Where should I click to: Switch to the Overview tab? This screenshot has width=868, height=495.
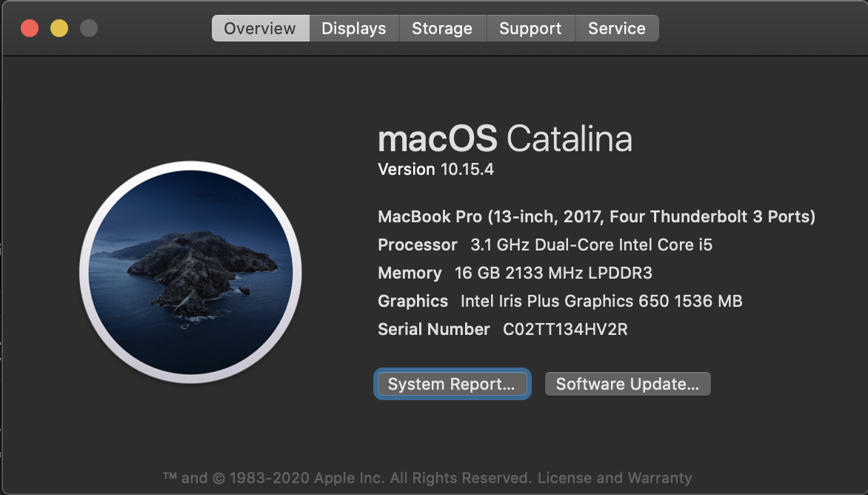(260, 28)
